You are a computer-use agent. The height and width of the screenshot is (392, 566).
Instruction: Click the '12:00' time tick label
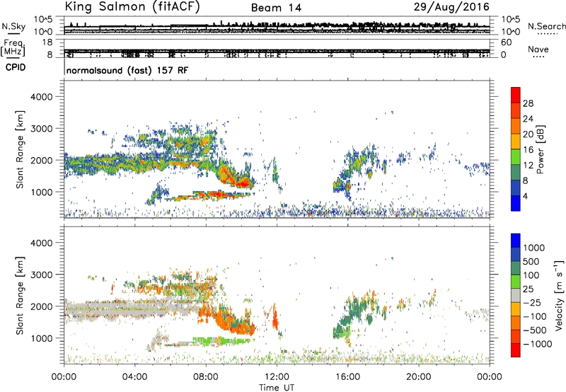click(x=277, y=377)
